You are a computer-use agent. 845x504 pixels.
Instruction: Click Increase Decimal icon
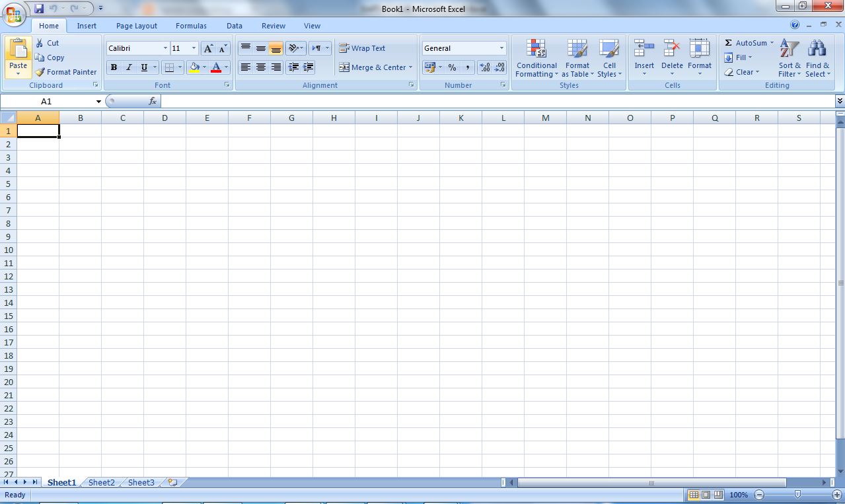pyautogui.click(x=484, y=67)
